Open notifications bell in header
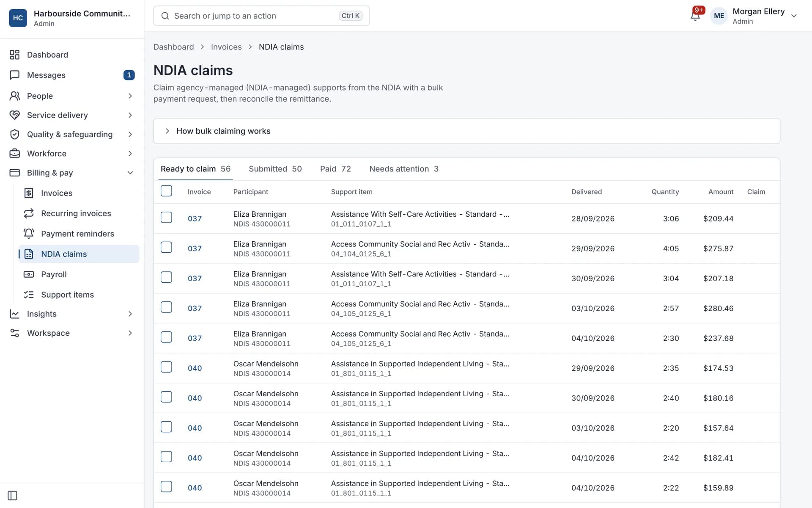 pyautogui.click(x=695, y=16)
